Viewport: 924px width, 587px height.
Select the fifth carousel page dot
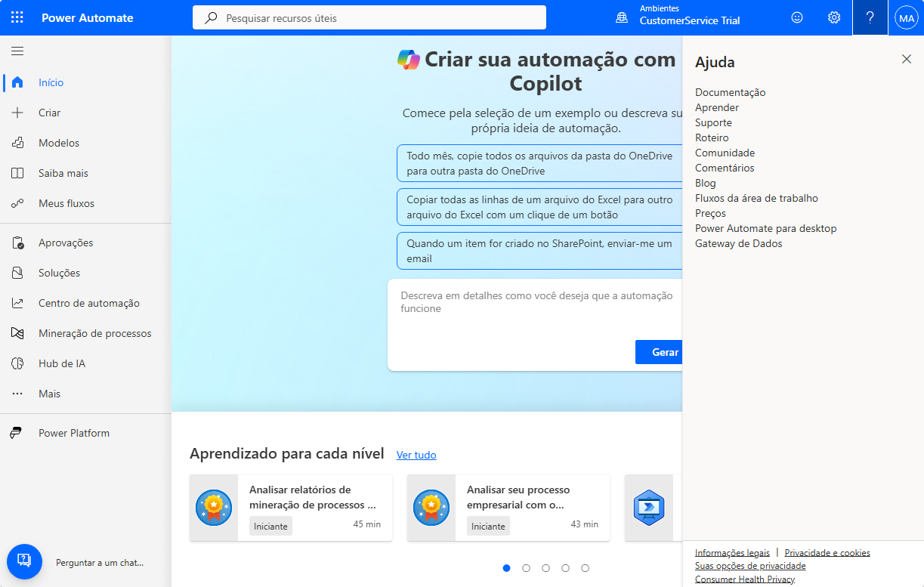pos(586,568)
